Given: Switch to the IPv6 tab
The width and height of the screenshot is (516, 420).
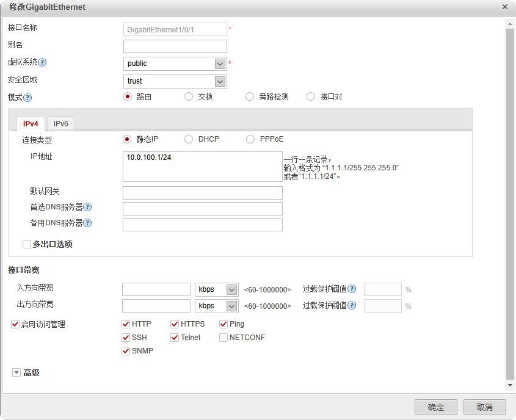Looking at the screenshot, I should 61,123.
